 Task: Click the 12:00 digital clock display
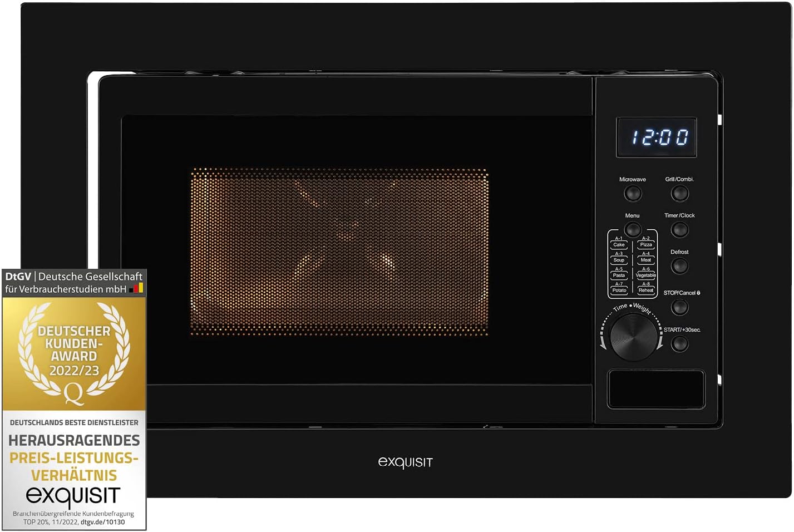[657, 137]
